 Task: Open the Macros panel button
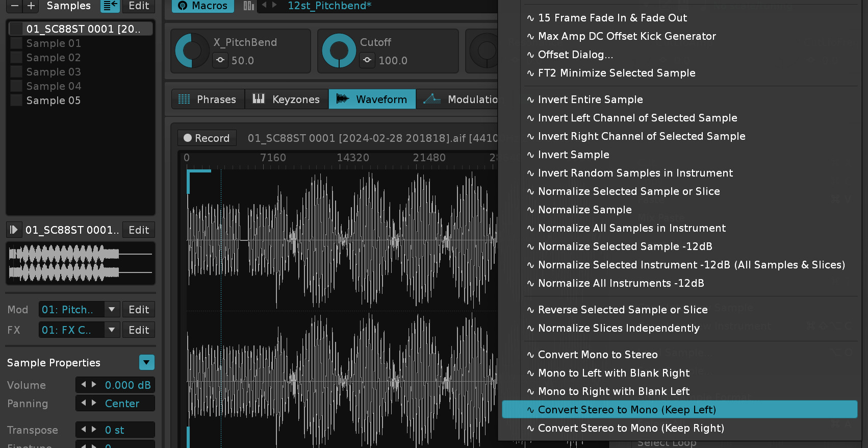tap(202, 6)
